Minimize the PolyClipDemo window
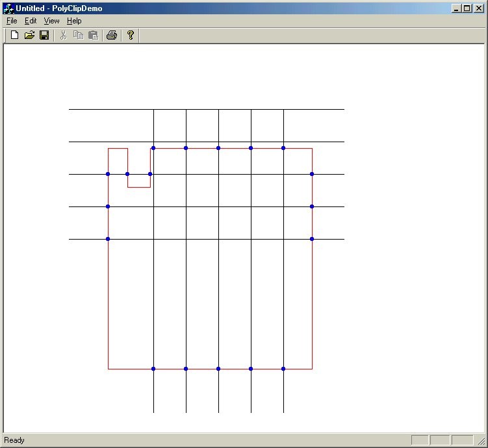The image size is (488, 448). point(456,8)
